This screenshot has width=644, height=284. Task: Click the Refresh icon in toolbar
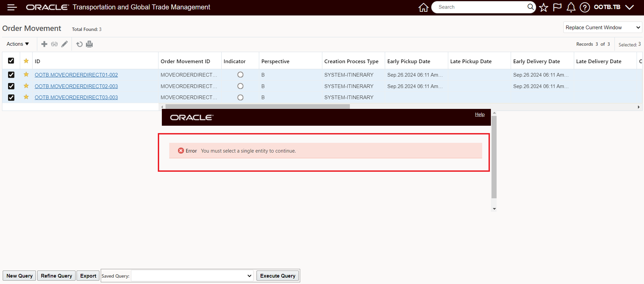point(79,44)
